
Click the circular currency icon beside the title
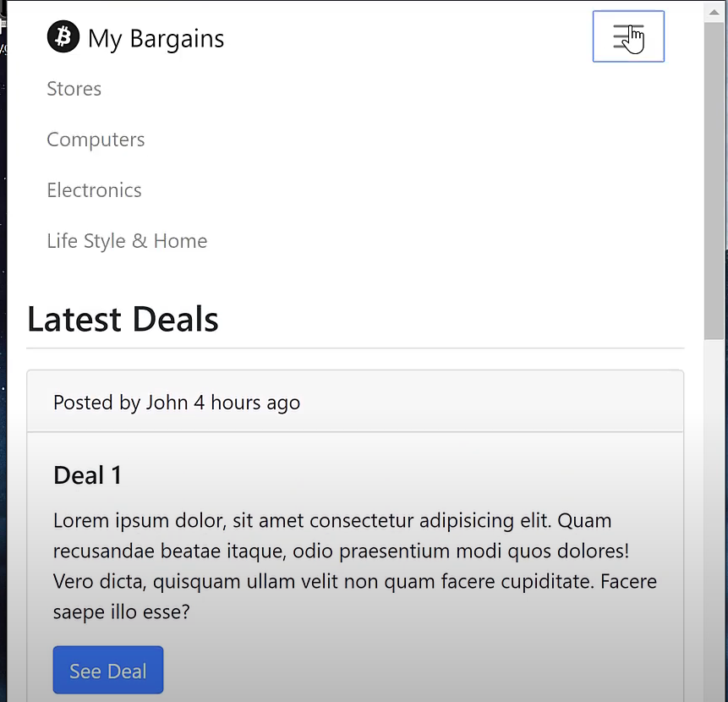[x=63, y=36]
